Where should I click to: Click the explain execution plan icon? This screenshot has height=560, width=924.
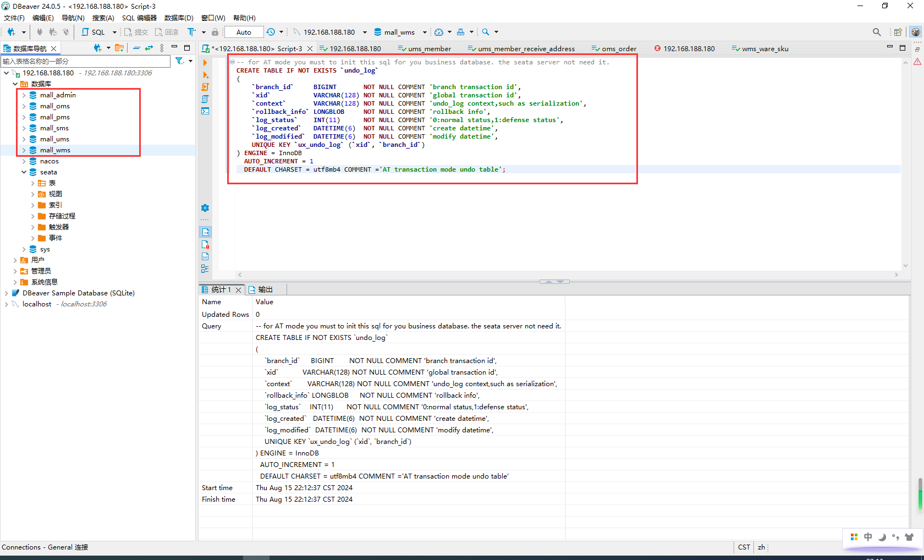205,99
